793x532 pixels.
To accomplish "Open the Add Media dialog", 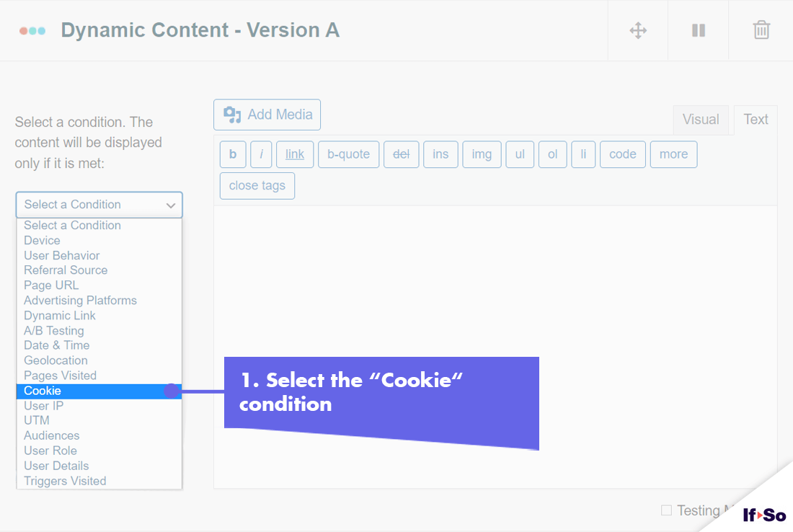I will pyautogui.click(x=267, y=114).
